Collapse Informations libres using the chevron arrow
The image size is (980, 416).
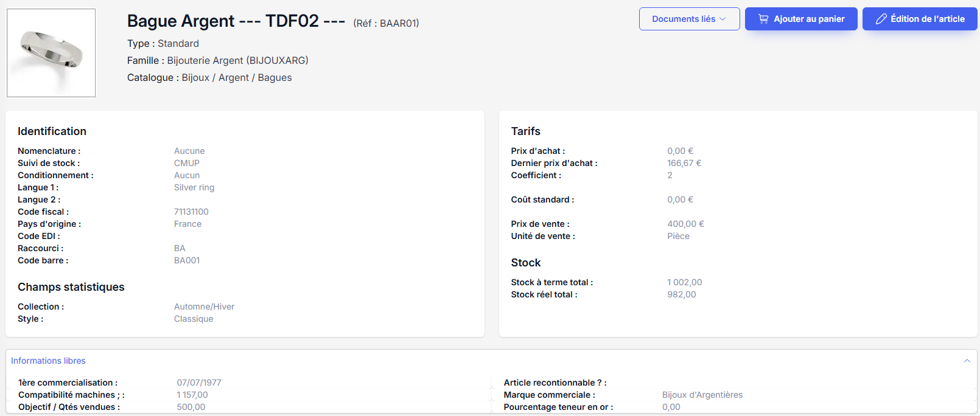[967, 361]
